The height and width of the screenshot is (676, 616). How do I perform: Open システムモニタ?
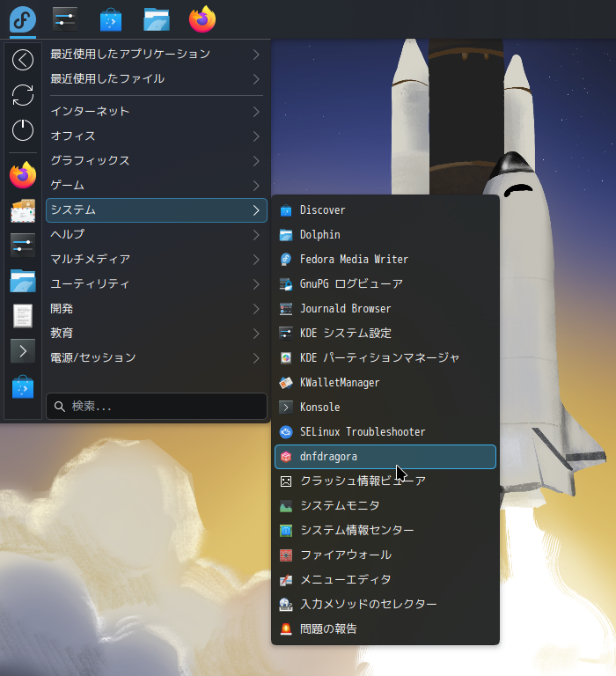pyautogui.click(x=385, y=506)
